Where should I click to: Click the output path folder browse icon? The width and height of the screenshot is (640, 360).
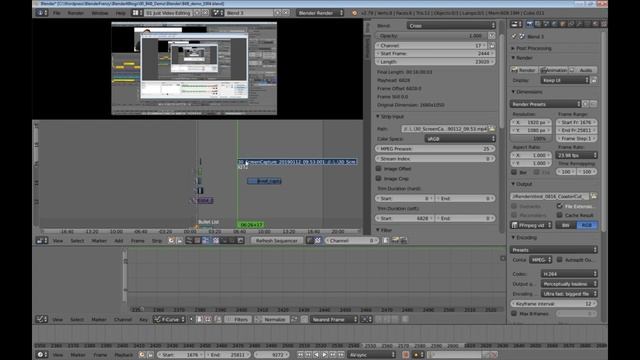coord(594,196)
